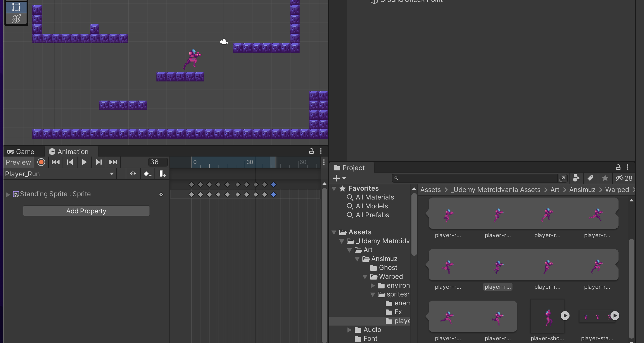
Task: Expand the Standing Sprite property
Action: coord(8,194)
